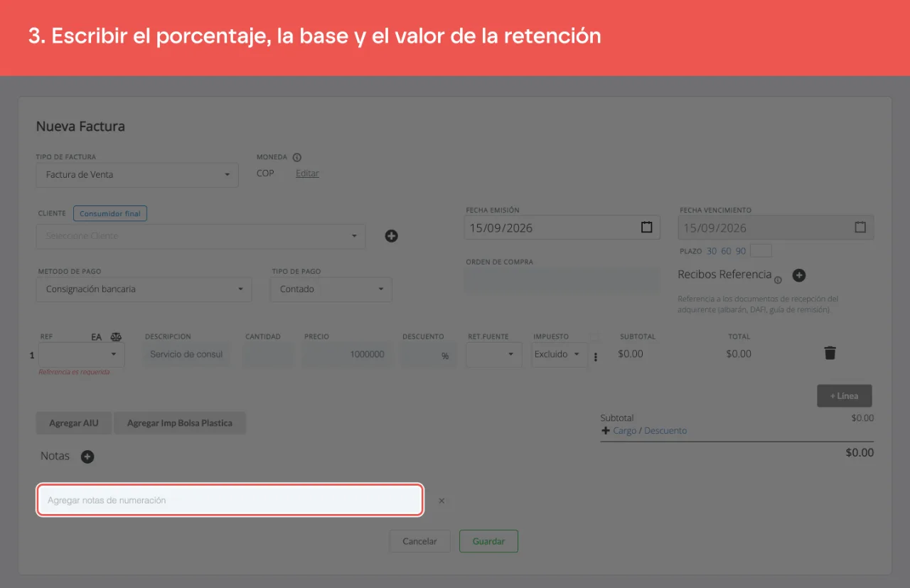Screen dimensions: 910x588
Task: Select the 90 day plazo option
Action: tap(741, 251)
